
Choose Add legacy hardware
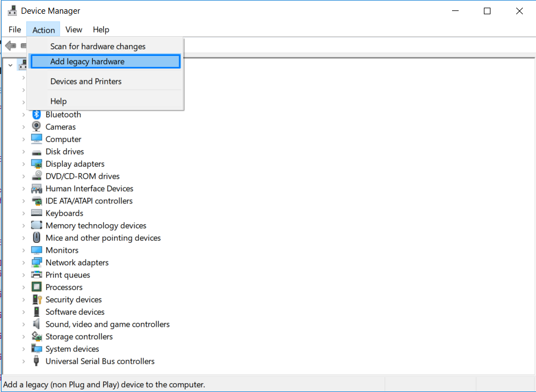tap(105, 61)
